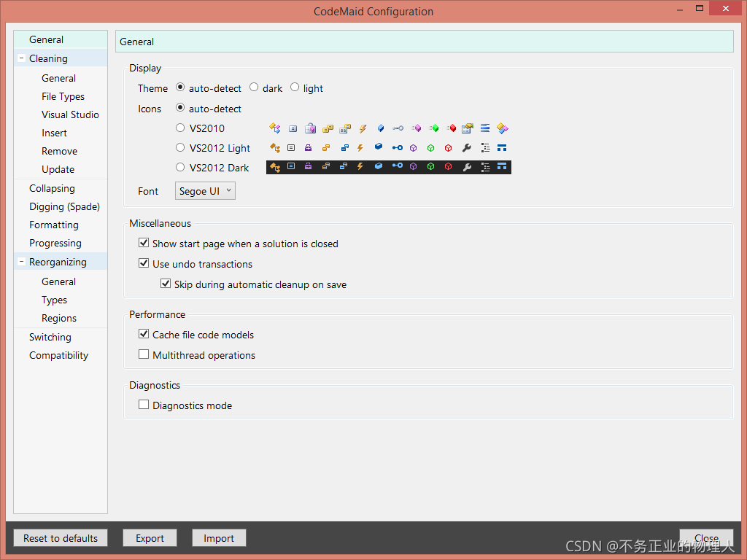Image resolution: width=747 pixels, height=560 pixels.
Task: Click the wrench icon in the VS2012 Dark row
Action: (468, 167)
